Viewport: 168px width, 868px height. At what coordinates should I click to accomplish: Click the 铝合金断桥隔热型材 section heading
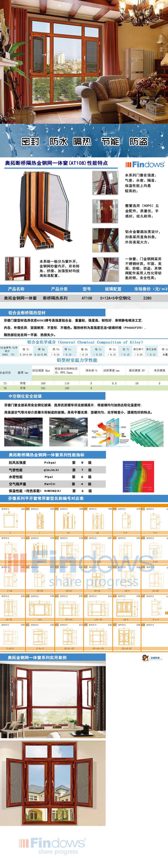click(x=27, y=313)
